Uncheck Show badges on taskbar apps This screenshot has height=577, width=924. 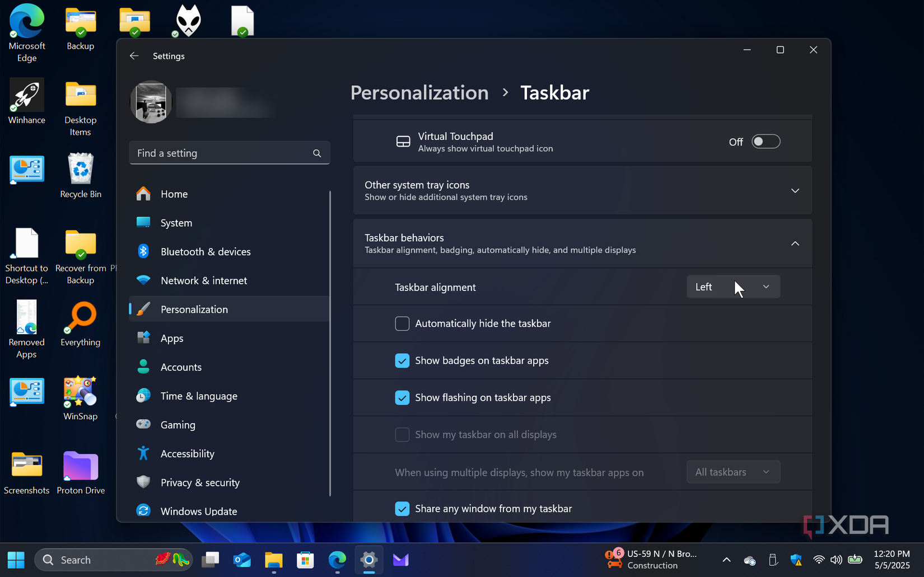402,360
